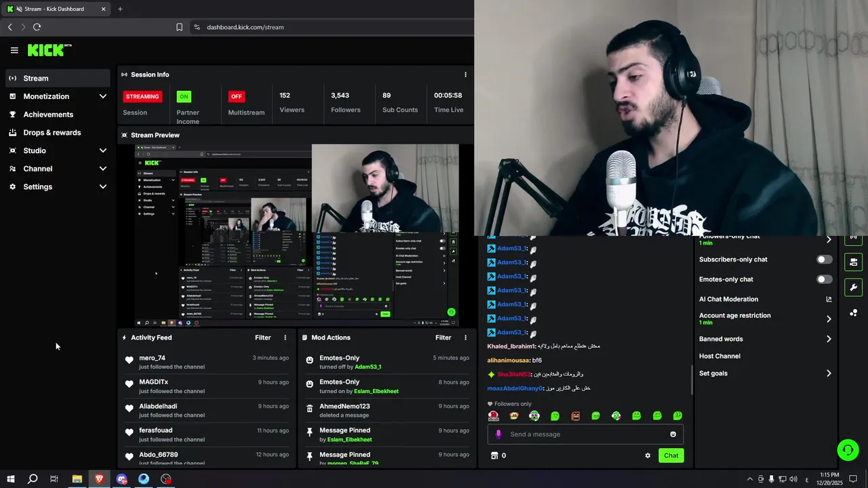Click the browser address bar URL

pyautogui.click(x=245, y=27)
